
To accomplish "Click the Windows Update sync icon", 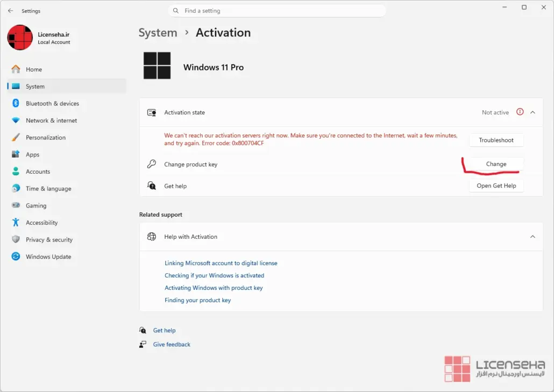I will click(16, 256).
